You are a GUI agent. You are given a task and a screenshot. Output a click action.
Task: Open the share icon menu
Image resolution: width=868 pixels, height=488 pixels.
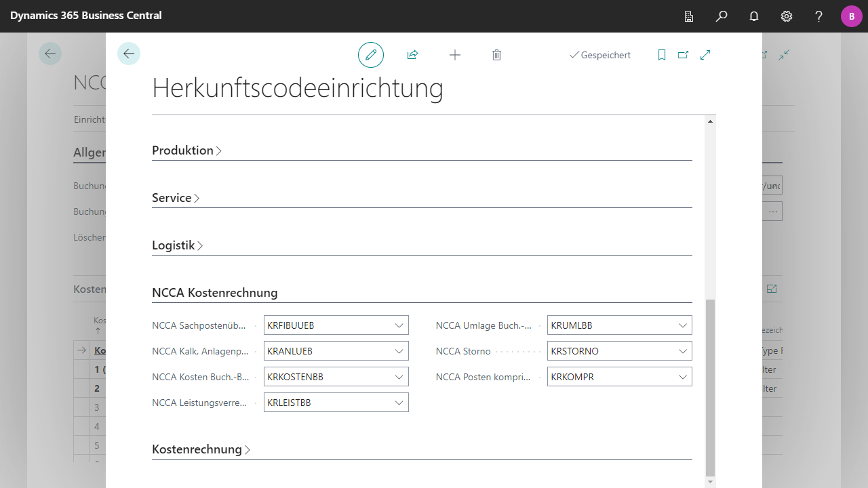click(x=412, y=55)
